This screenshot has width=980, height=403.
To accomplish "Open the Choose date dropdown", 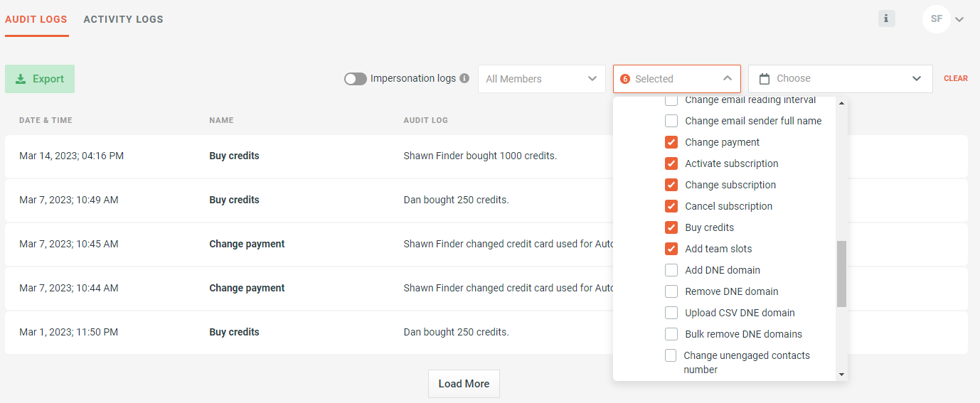I will 841,79.
